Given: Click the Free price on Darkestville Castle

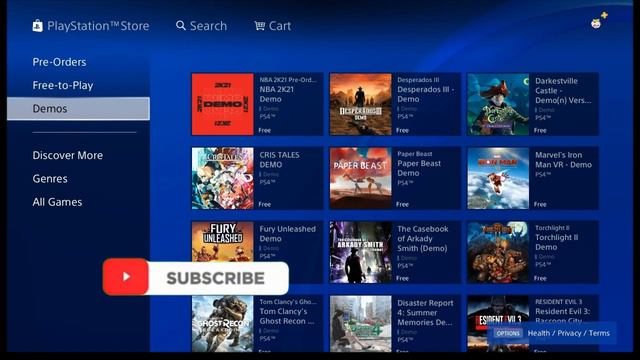Looking at the screenshot, I should 540,130.
